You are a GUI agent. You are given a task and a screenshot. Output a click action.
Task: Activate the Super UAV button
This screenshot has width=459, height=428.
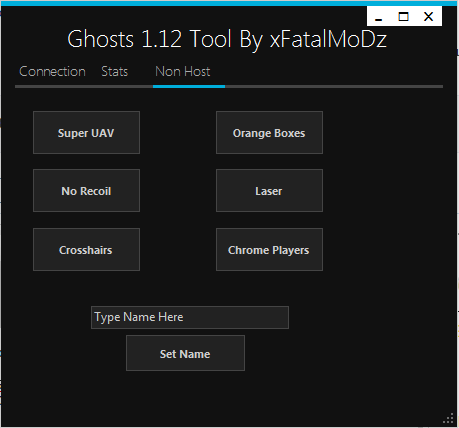click(x=86, y=133)
